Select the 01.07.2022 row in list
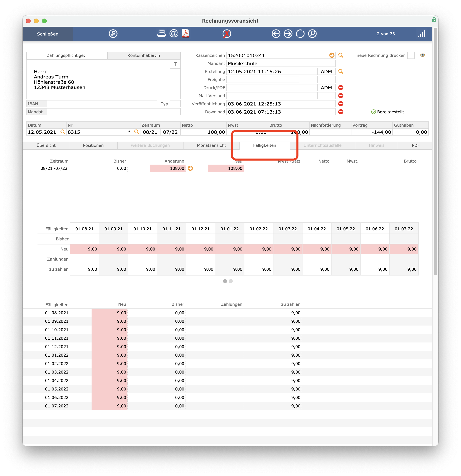461x476 pixels. pyautogui.click(x=228, y=406)
